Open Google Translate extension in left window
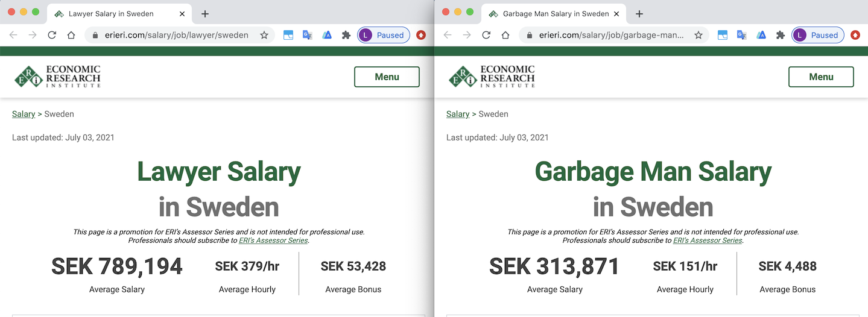Viewport: 868px width, 317px height. (x=307, y=35)
